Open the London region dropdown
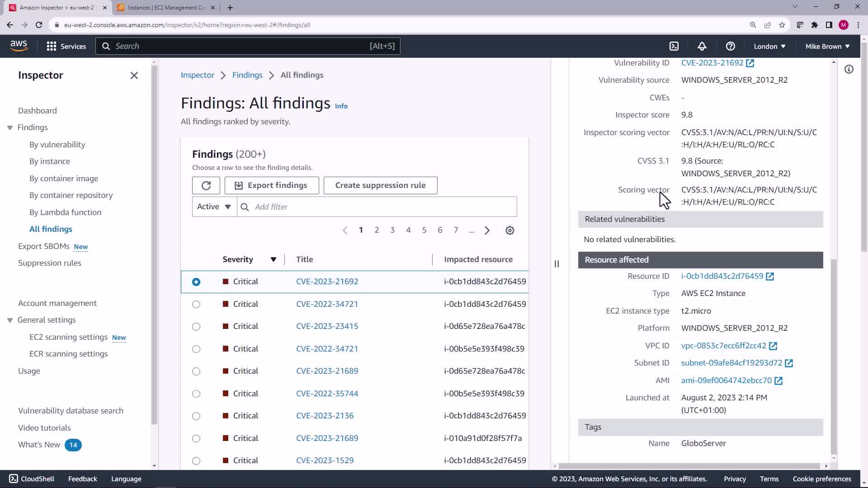The image size is (868, 488). [x=769, y=46]
